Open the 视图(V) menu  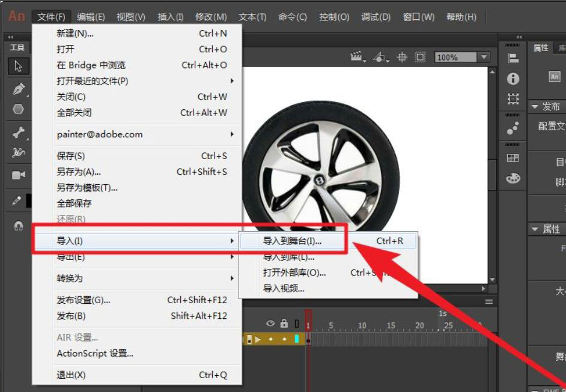click(130, 17)
